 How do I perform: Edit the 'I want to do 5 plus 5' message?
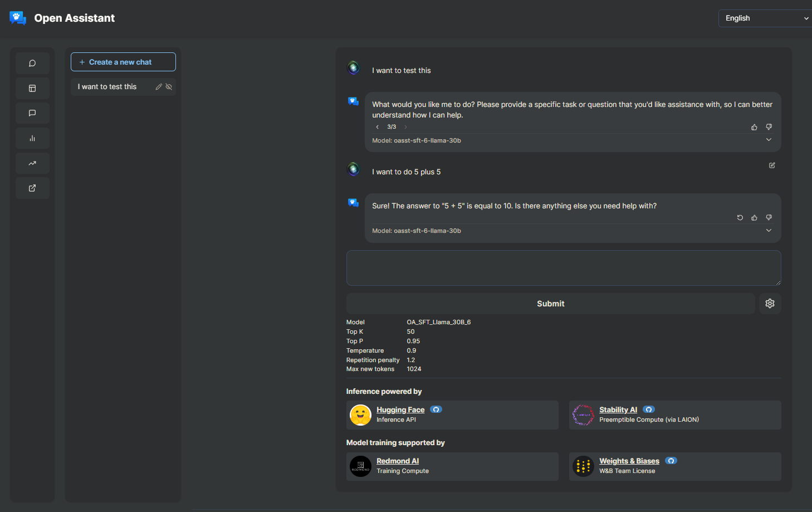pyautogui.click(x=771, y=165)
